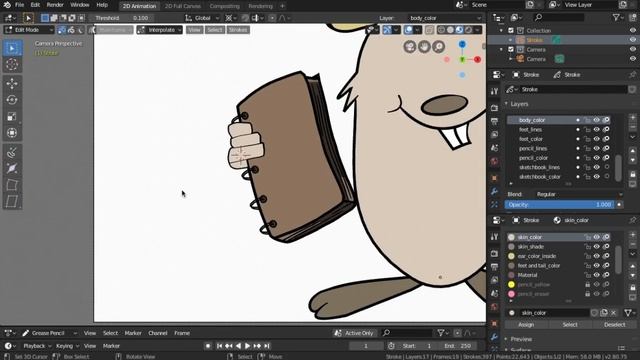This screenshot has height=360, width=640.
Task: Toggle Active Only in dope sheet
Action: (x=354, y=333)
